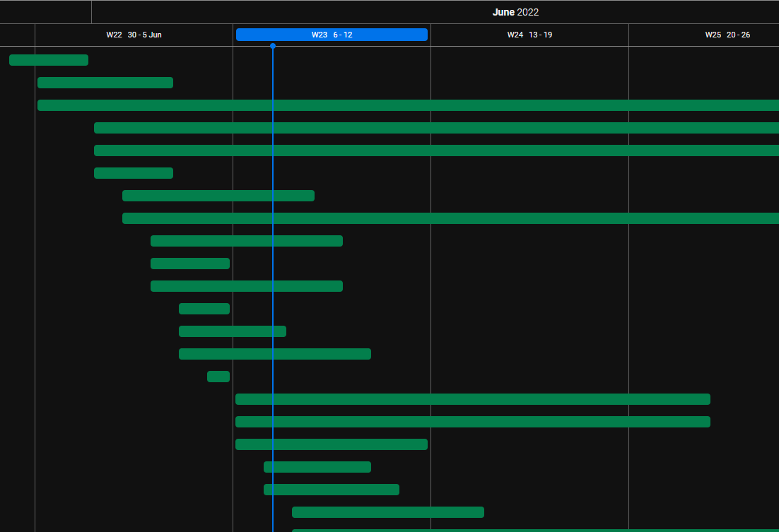The width and height of the screenshot is (779, 532).
Task: Select the bar spanning June 6 to June 12
Action: 332,444
